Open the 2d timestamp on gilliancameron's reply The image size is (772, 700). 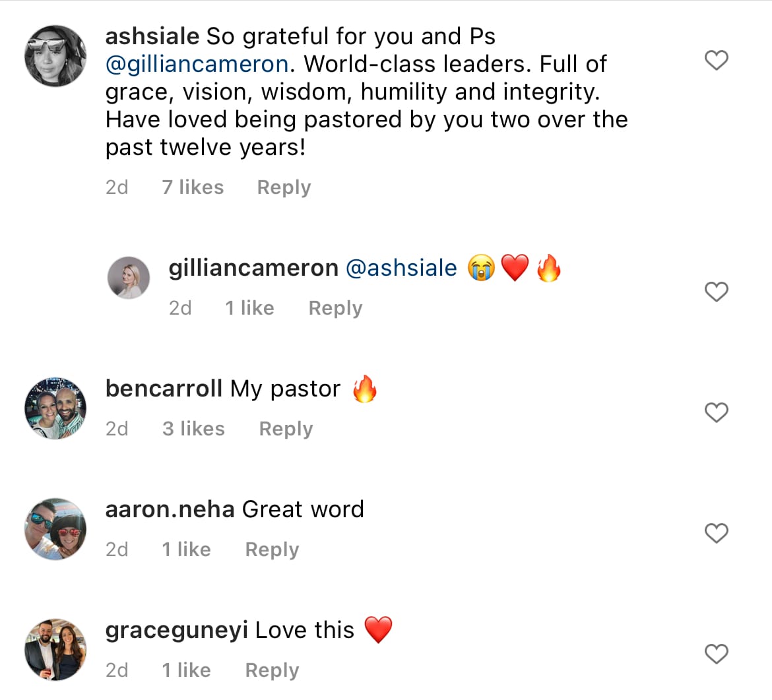click(x=181, y=307)
